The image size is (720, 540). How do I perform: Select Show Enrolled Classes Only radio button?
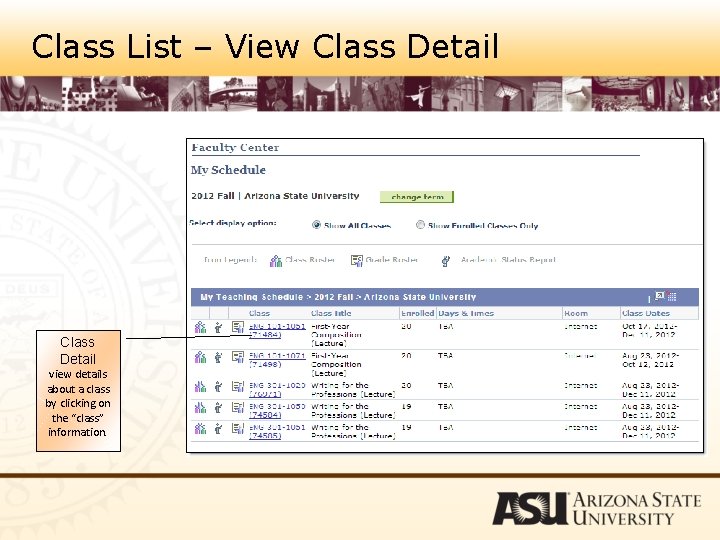[x=420, y=225]
